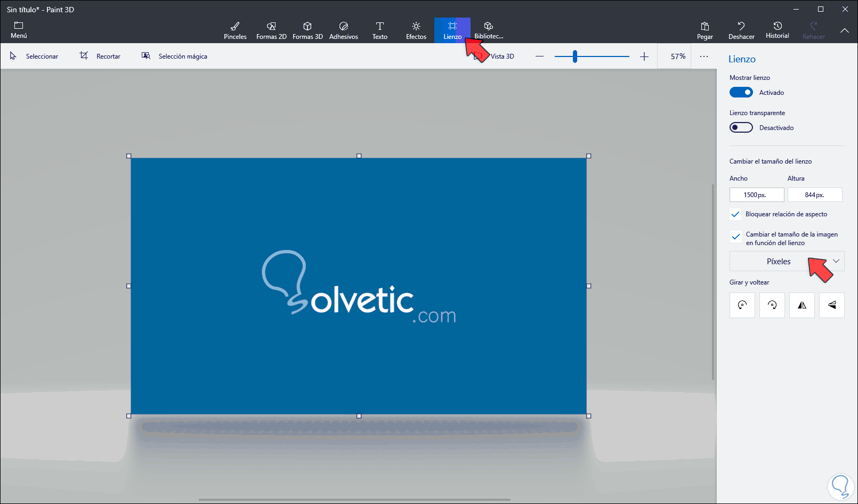Screen dimensions: 858x504
Task: Flip the canvas vertically
Action: click(x=832, y=305)
